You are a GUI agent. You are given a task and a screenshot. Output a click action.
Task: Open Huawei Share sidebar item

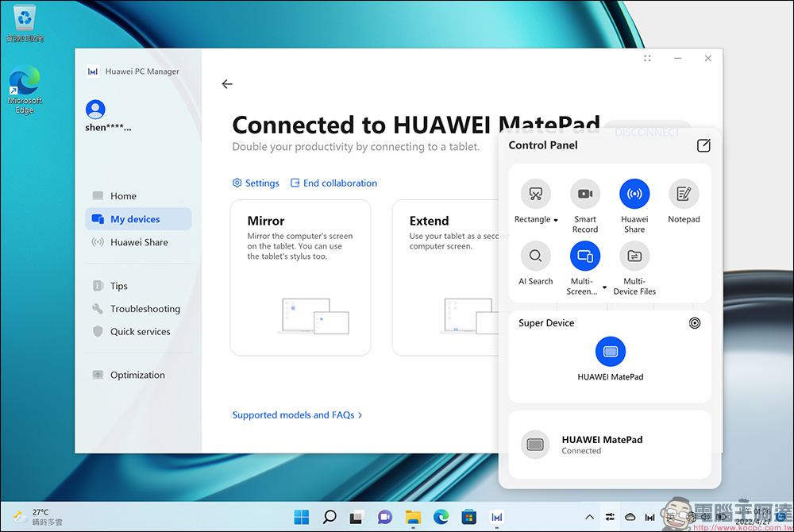[138, 242]
